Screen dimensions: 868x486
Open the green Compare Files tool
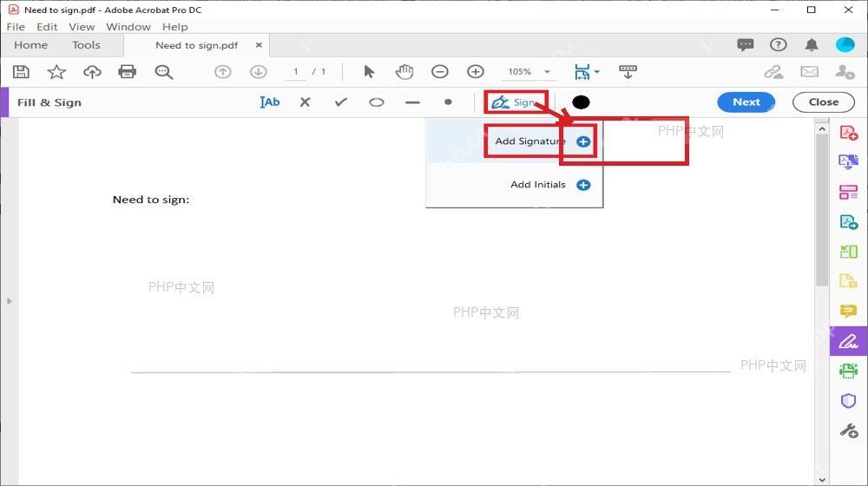coord(848,252)
